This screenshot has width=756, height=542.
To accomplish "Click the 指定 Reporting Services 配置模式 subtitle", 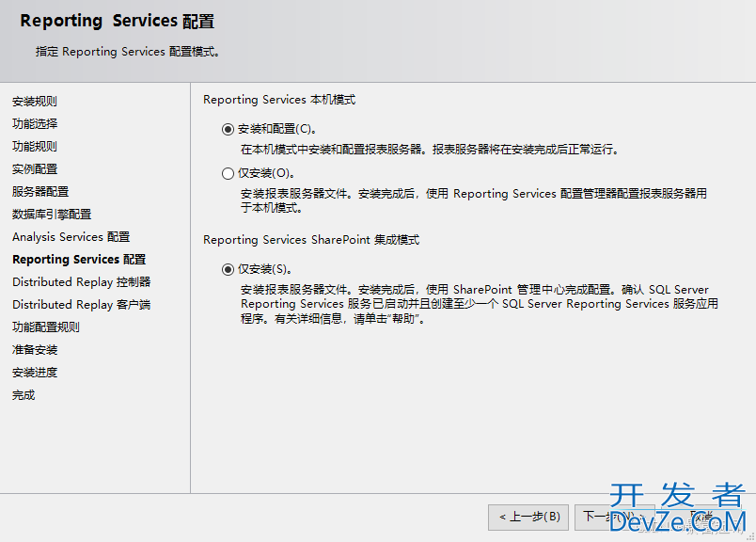I will pyautogui.click(x=127, y=52).
